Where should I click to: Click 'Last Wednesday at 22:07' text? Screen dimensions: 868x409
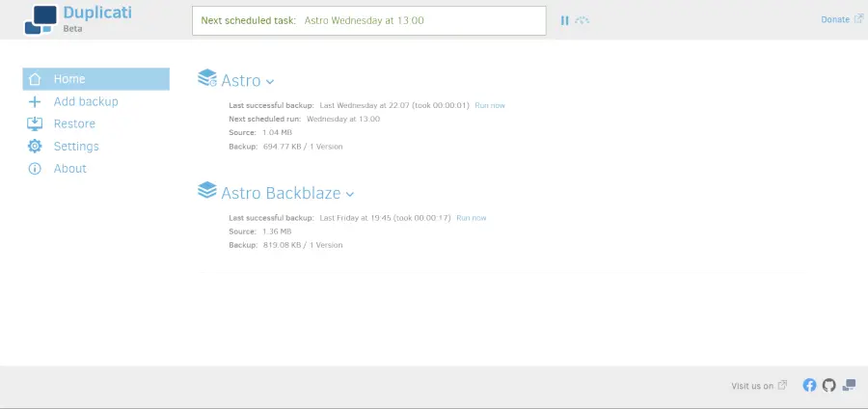(363, 105)
